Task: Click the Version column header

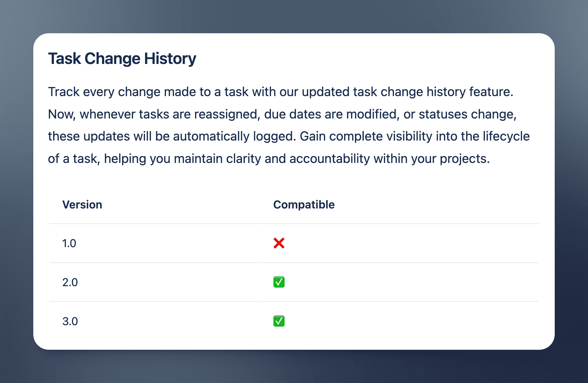Action: pos(82,205)
